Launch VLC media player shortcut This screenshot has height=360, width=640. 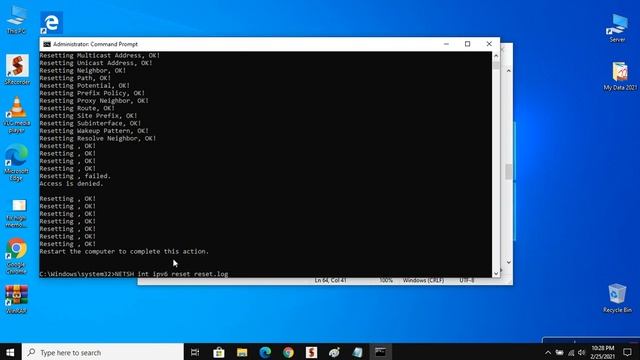click(x=17, y=115)
